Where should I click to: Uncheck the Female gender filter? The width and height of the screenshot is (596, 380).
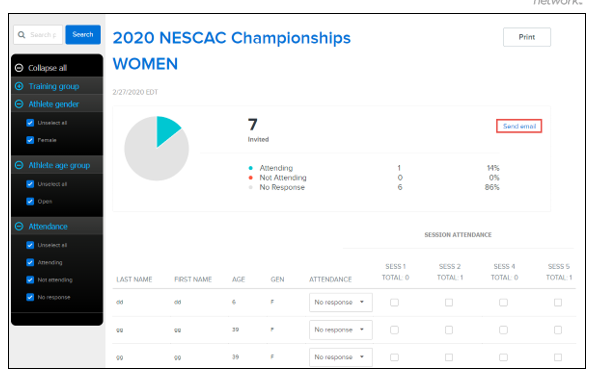pos(30,140)
